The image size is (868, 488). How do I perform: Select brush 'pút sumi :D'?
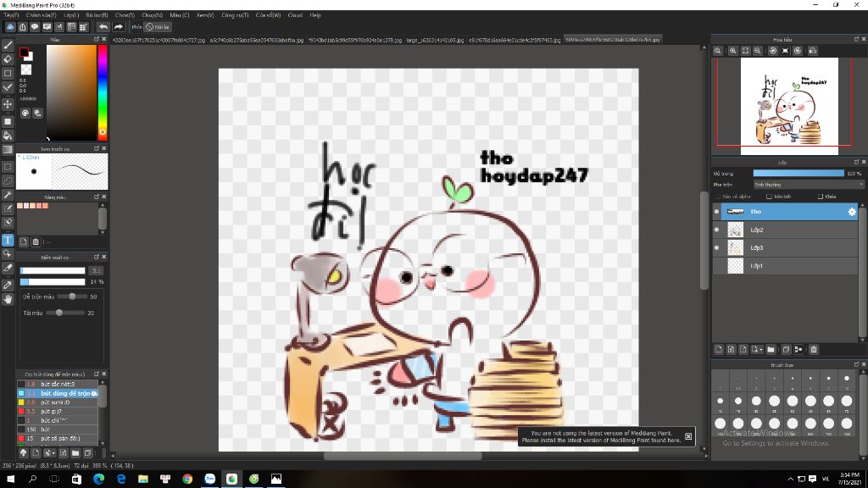(x=58, y=402)
